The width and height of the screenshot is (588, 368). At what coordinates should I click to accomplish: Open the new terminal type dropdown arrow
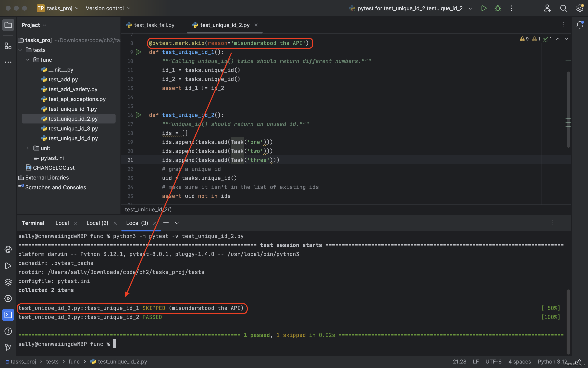pos(177,223)
